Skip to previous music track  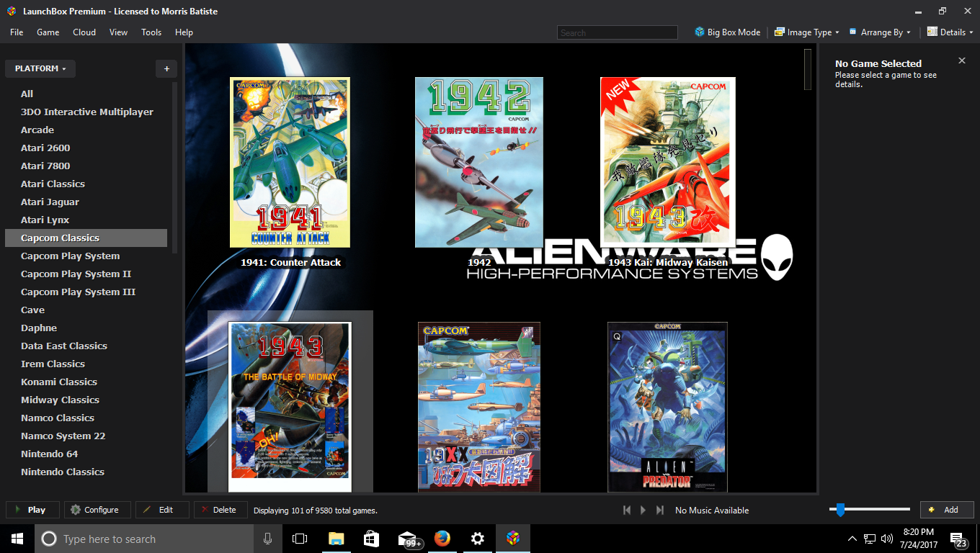pos(626,510)
